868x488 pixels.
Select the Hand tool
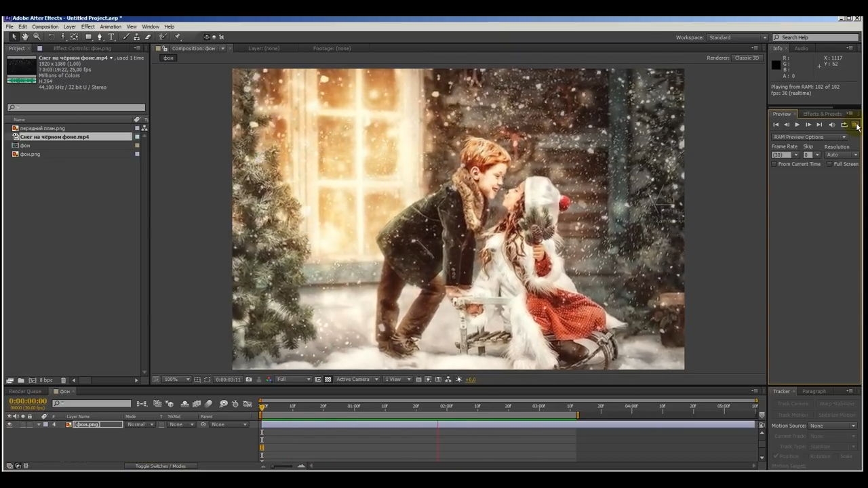pyautogui.click(x=25, y=37)
